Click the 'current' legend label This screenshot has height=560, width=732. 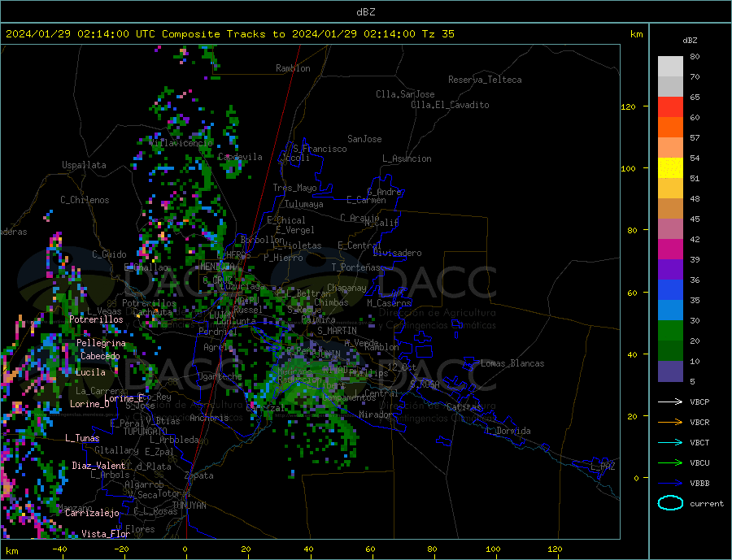tap(707, 504)
